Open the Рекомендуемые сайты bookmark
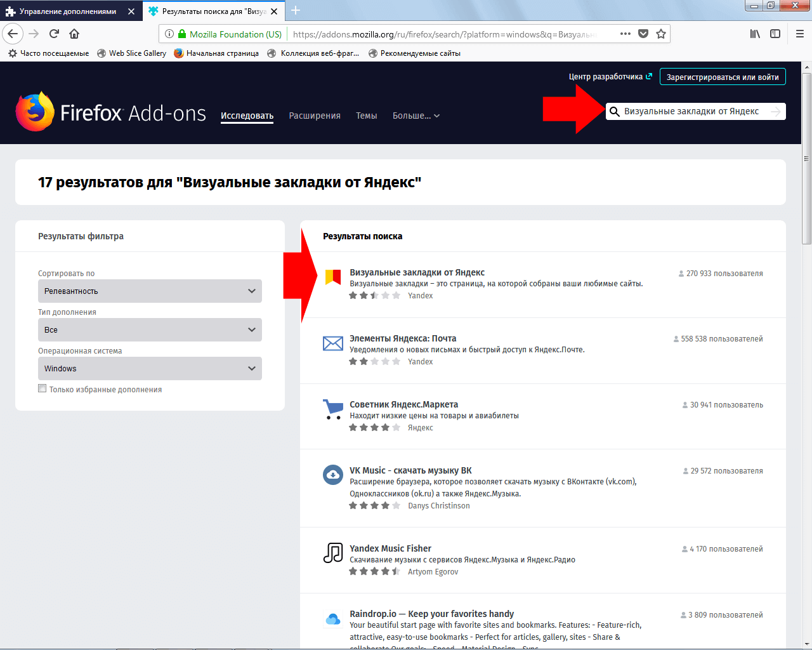The width and height of the screenshot is (812, 650). coord(414,53)
